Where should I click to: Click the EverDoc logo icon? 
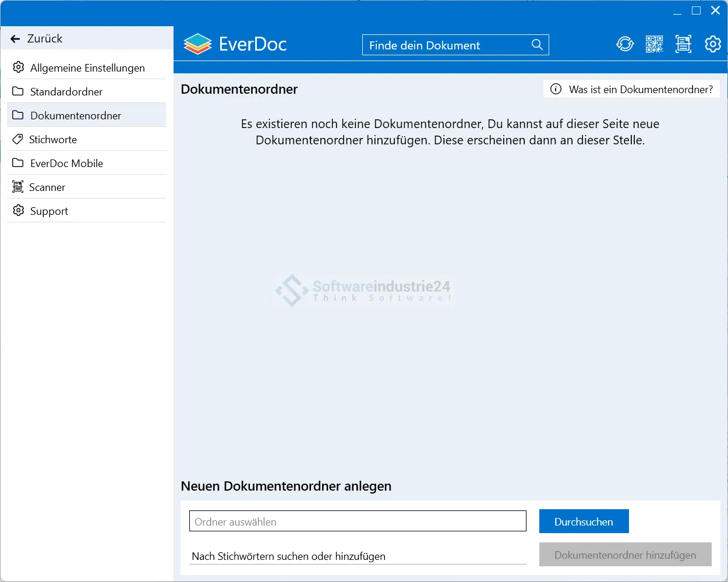(x=197, y=44)
